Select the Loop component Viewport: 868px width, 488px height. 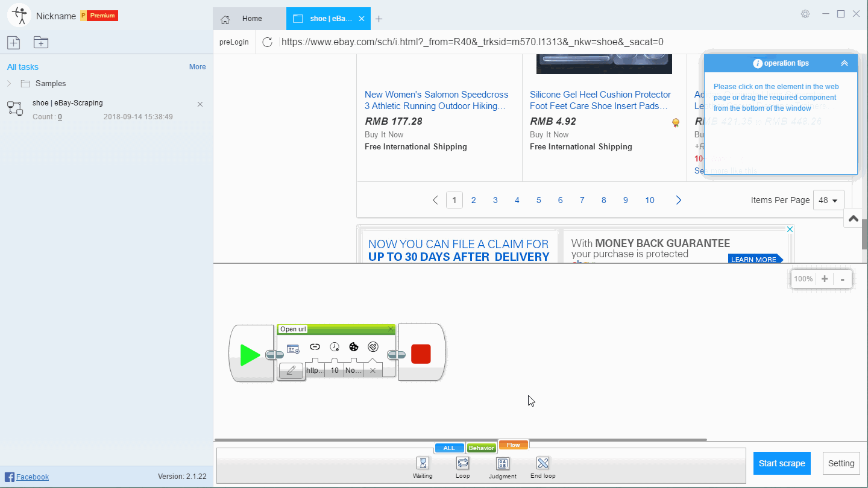[462, 467]
